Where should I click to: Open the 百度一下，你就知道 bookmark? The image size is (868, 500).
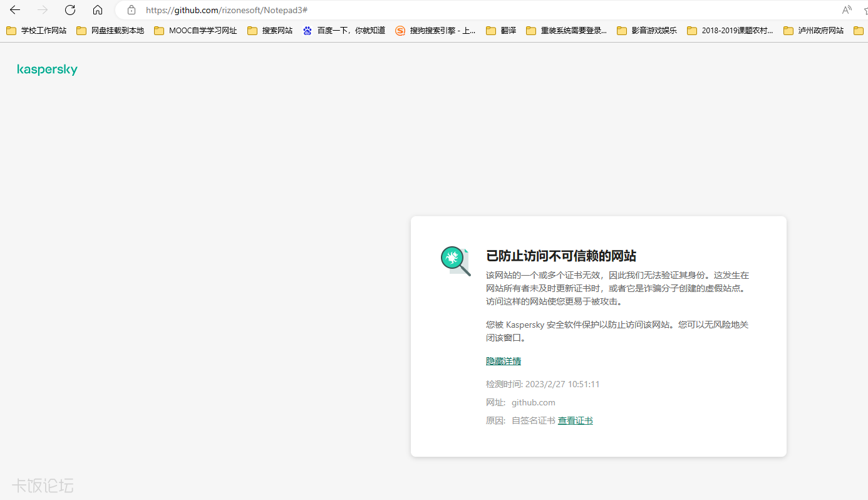click(x=344, y=30)
